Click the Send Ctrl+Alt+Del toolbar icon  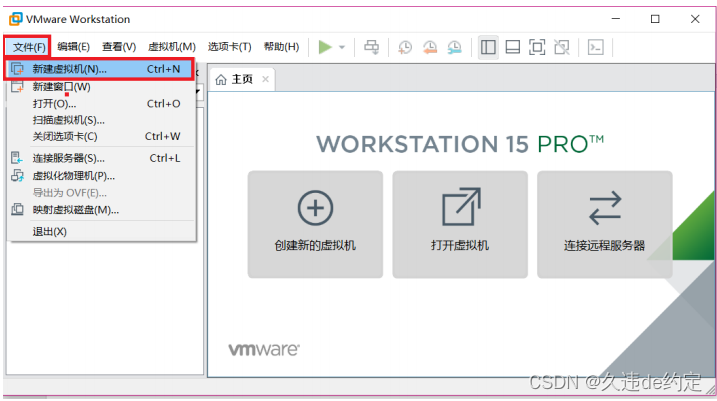coord(371,47)
